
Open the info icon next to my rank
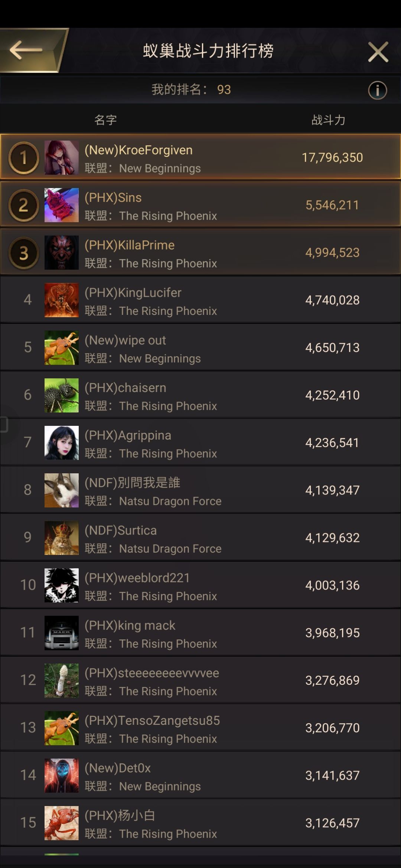tap(377, 90)
